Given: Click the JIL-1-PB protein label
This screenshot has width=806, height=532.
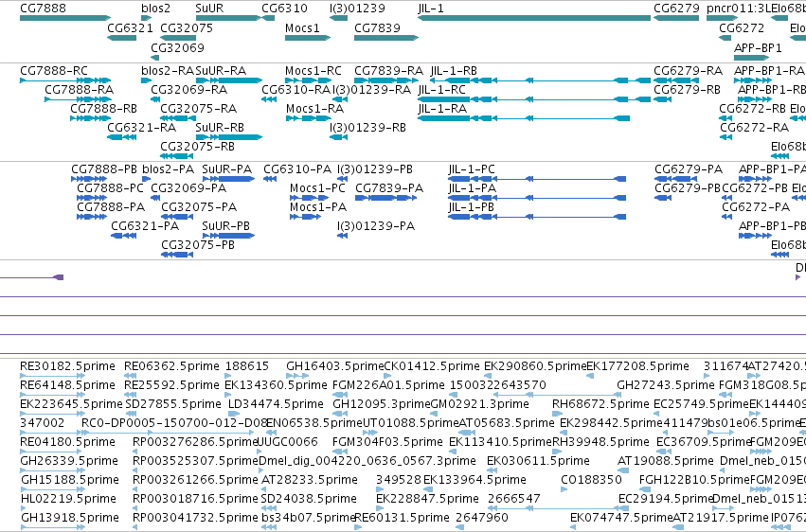Looking at the screenshot, I should coord(472,207).
